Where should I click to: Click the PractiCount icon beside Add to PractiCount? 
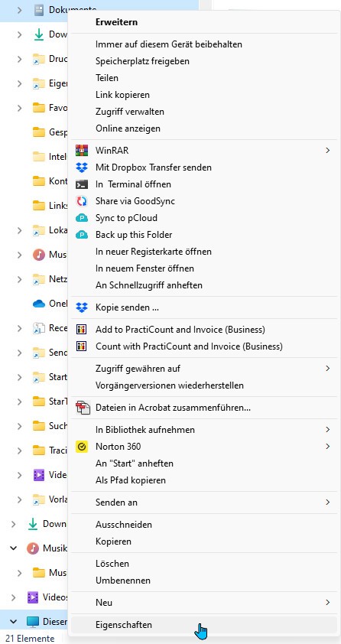pos(82,330)
